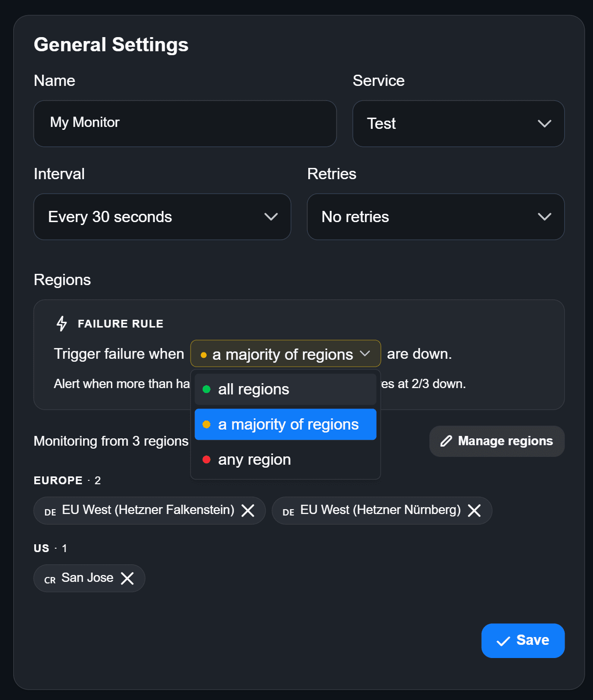
Task: Click the General Settings heading
Action: pos(111,44)
